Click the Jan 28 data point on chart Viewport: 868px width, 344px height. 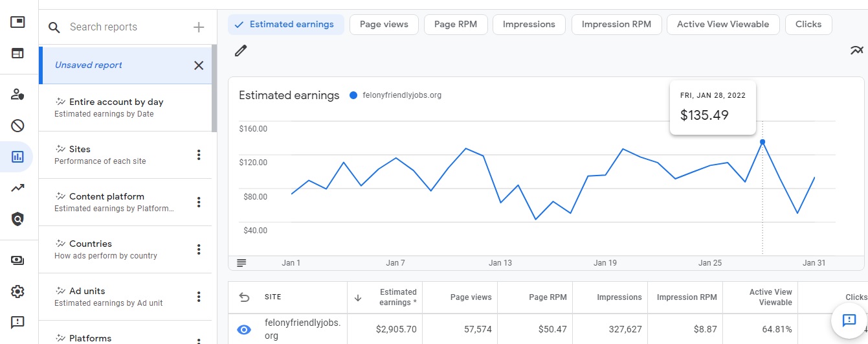pos(762,142)
